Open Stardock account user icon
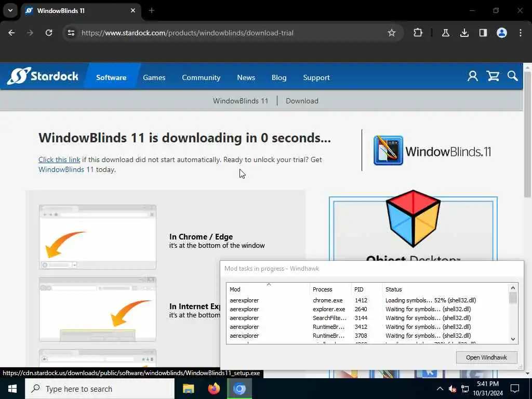Screen dimensions: 532x399 [x=473, y=76]
